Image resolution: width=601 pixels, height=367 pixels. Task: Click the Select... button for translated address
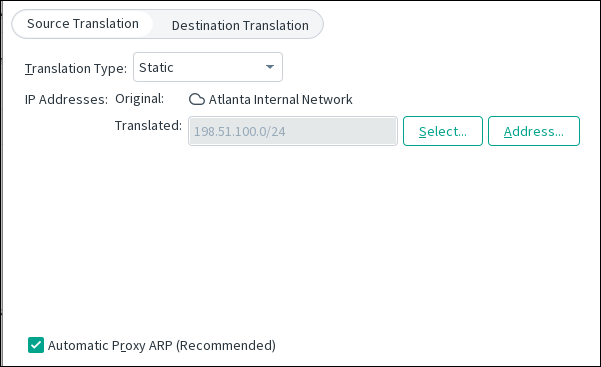[x=443, y=131]
